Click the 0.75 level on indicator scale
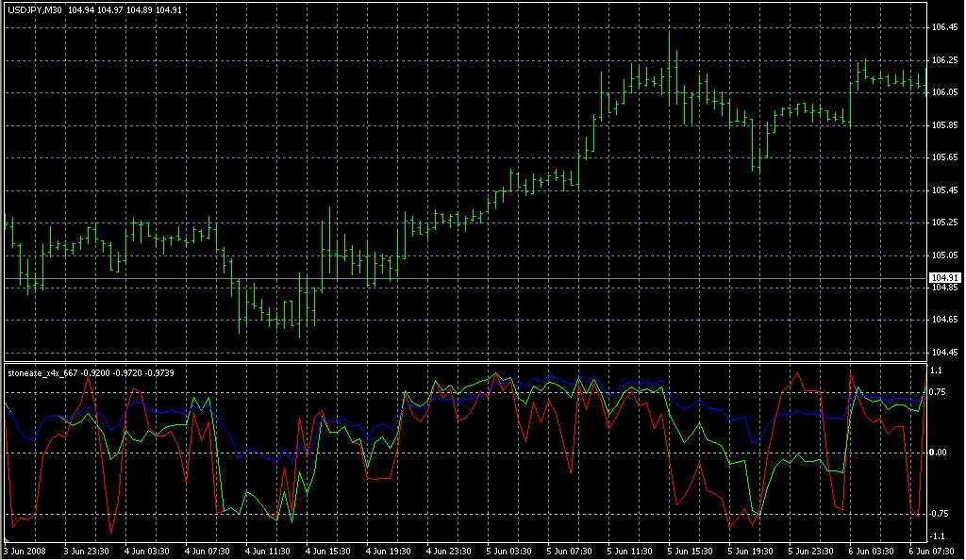Image resolution: width=966 pixels, height=560 pixels. 939,391
